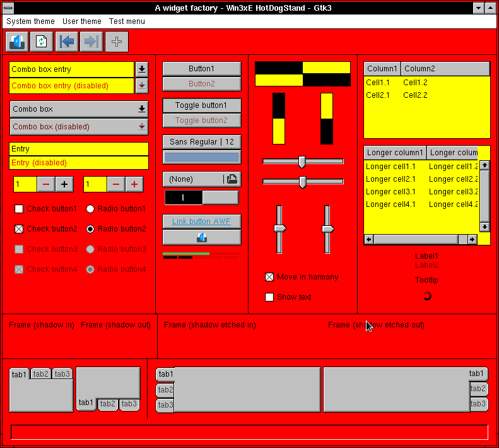Switch to tab3 in the top-tabs notebook
The image size is (499, 448).
pos(62,374)
